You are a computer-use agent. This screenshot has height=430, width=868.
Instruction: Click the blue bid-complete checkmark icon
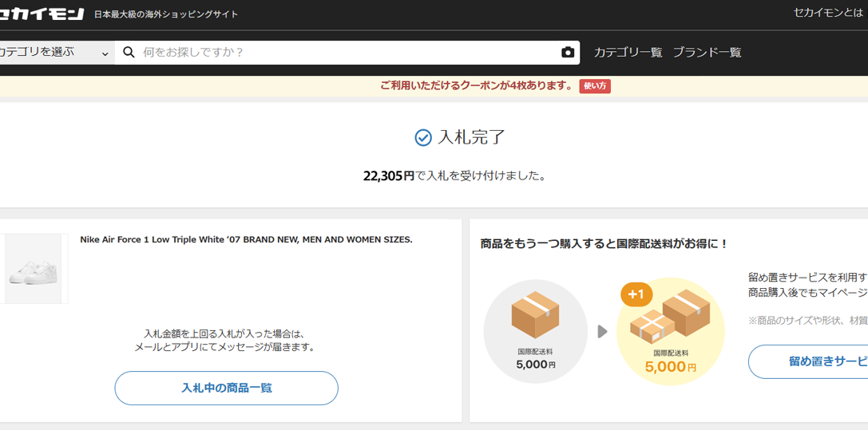[423, 138]
